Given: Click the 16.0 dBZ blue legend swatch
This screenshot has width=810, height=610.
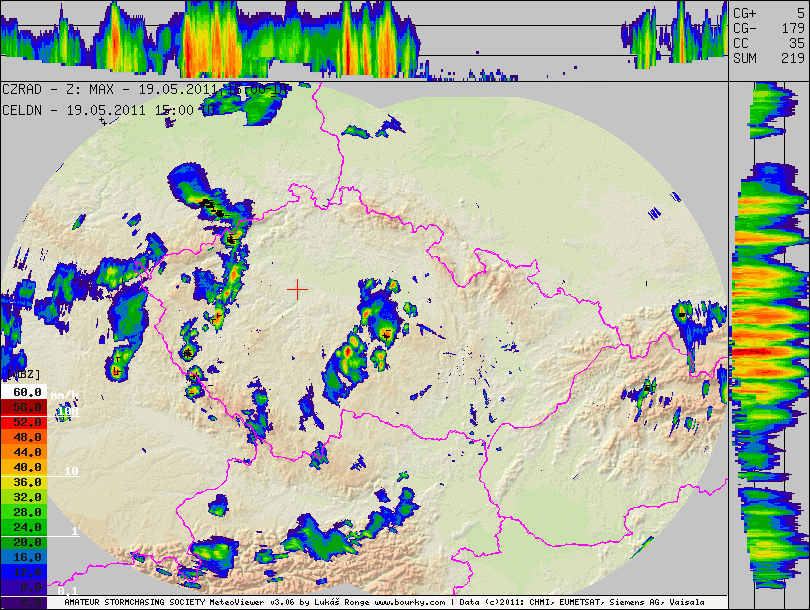Looking at the screenshot, I should click(x=24, y=557).
